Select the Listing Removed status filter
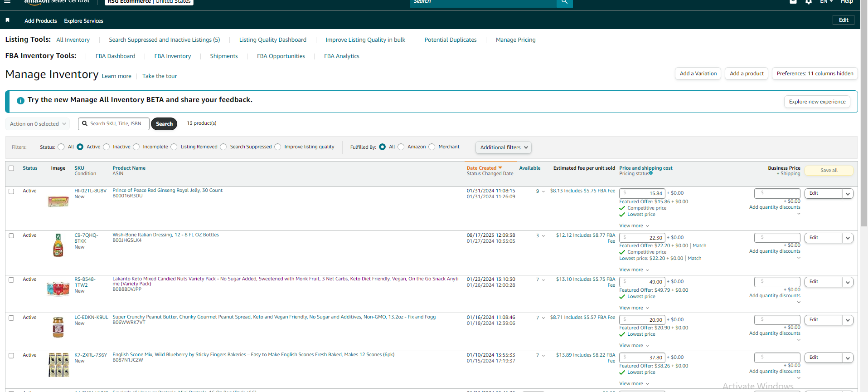This screenshot has width=868, height=392. [174, 147]
